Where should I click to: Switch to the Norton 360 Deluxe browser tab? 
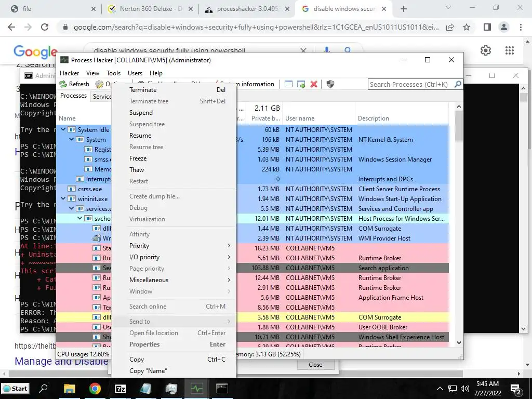point(151,9)
